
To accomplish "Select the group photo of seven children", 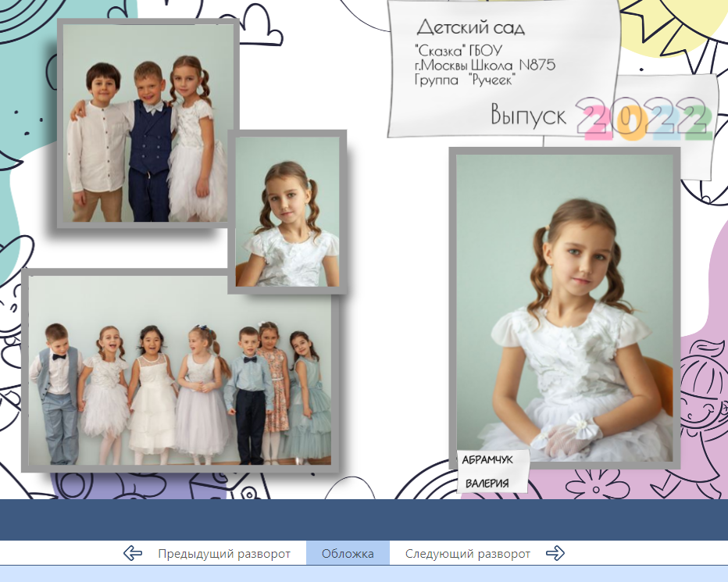I will point(180,370).
